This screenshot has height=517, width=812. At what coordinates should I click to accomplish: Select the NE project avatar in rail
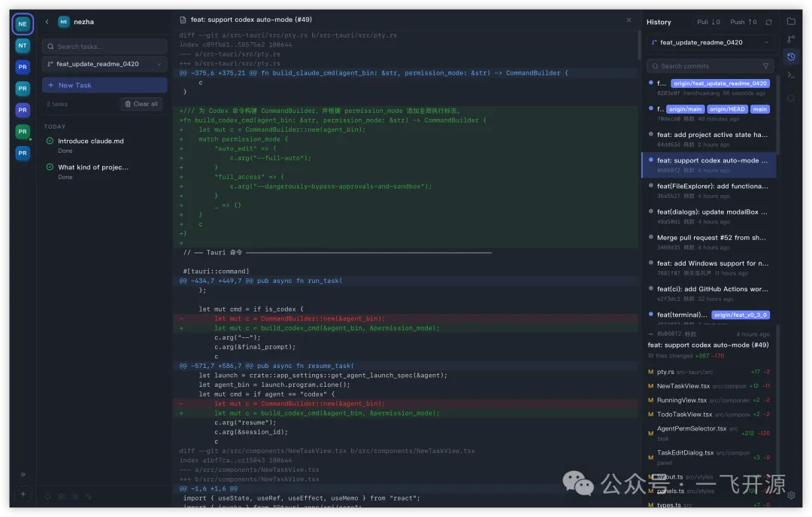23,24
